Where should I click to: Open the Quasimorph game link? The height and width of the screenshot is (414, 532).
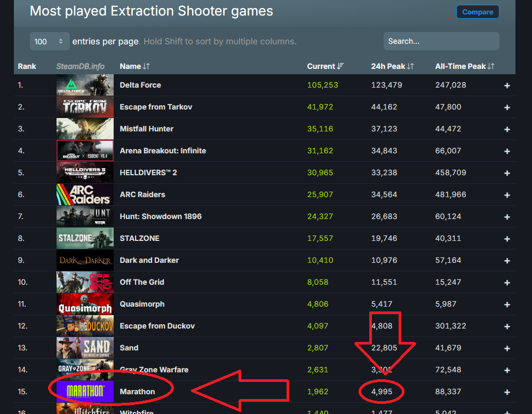(142, 304)
